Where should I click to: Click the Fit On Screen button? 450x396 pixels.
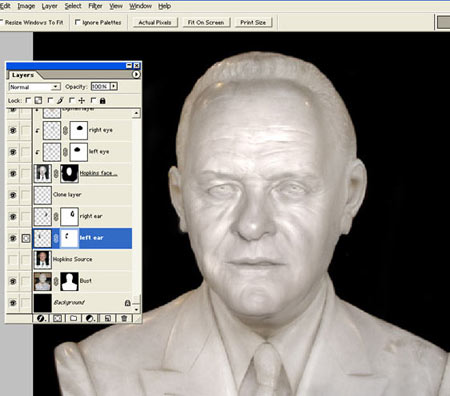pos(206,22)
